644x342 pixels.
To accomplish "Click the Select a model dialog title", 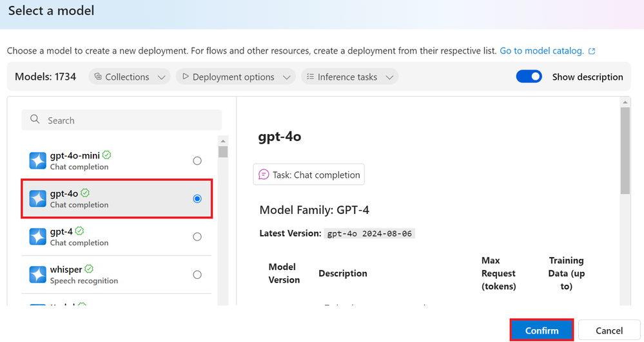I will coord(52,11).
